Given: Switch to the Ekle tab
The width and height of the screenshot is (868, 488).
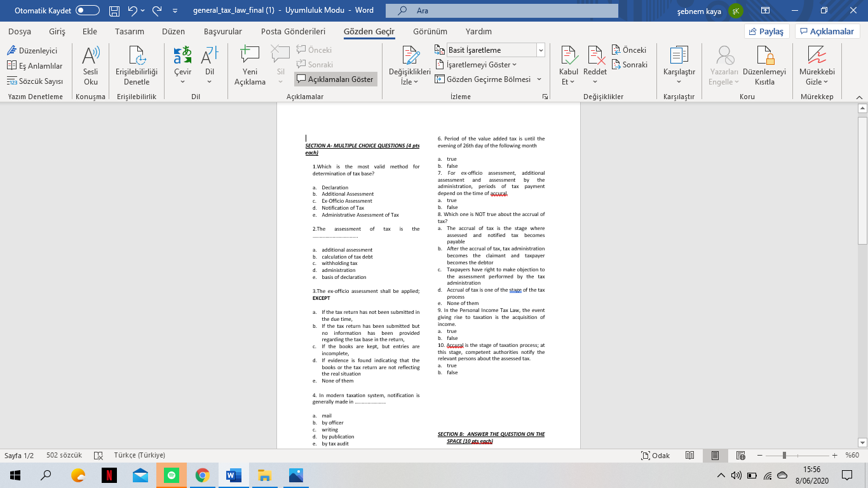Looking at the screenshot, I should point(90,32).
